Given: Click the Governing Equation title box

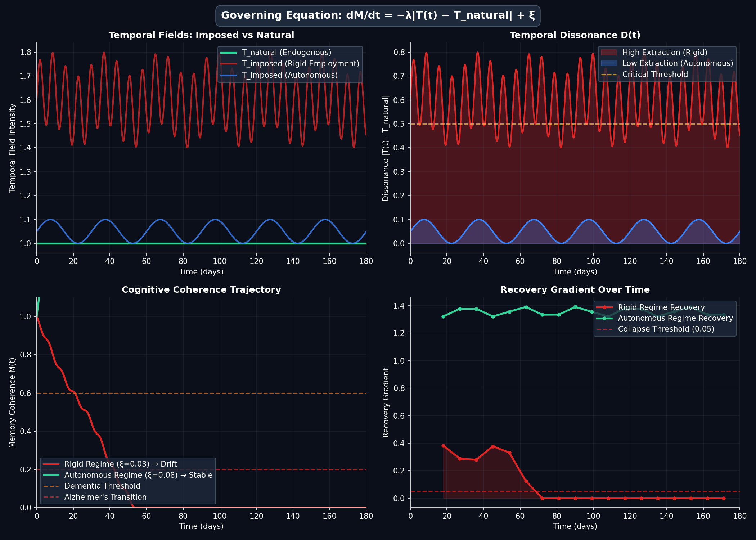Looking at the screenshot, I should 378,16.
